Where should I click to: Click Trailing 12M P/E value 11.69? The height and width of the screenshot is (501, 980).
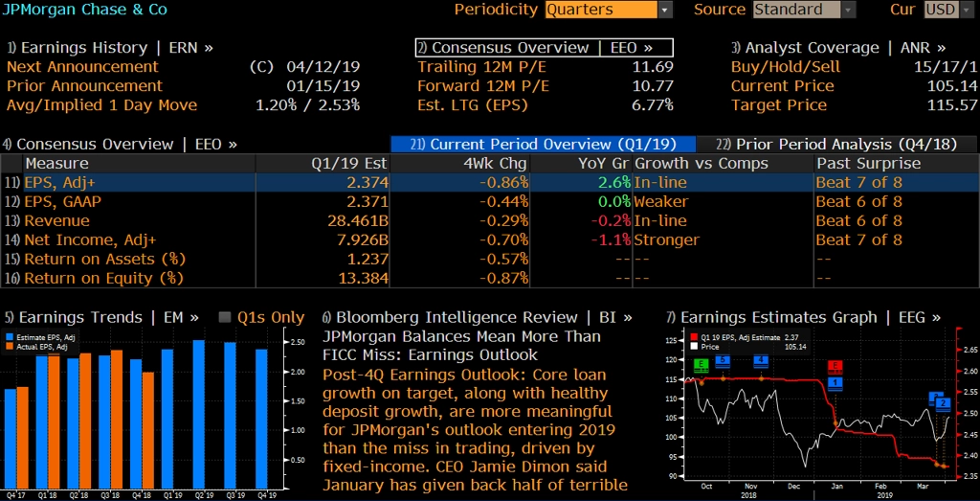(x=653, y=67)
